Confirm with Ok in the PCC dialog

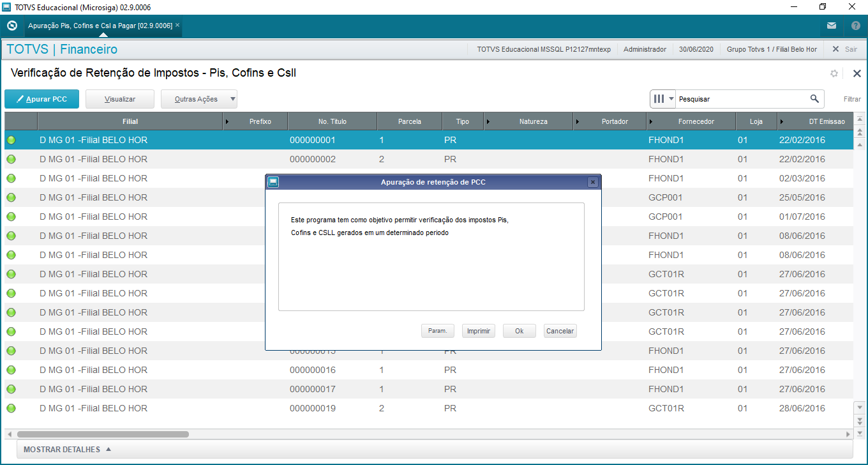pyautogui.click(x=520, y=331)
